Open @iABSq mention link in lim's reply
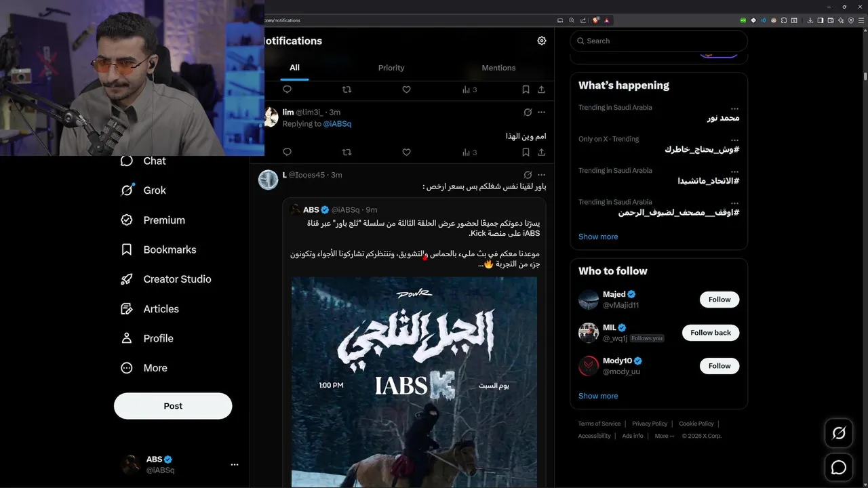The width and height of the screenshot is (868, 488). tap(337, 124)
